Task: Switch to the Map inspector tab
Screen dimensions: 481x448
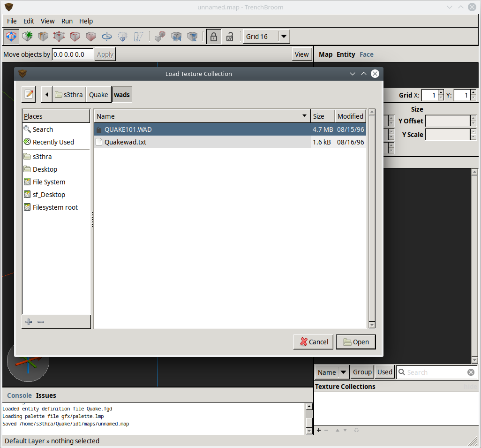Action: [325, 54]
